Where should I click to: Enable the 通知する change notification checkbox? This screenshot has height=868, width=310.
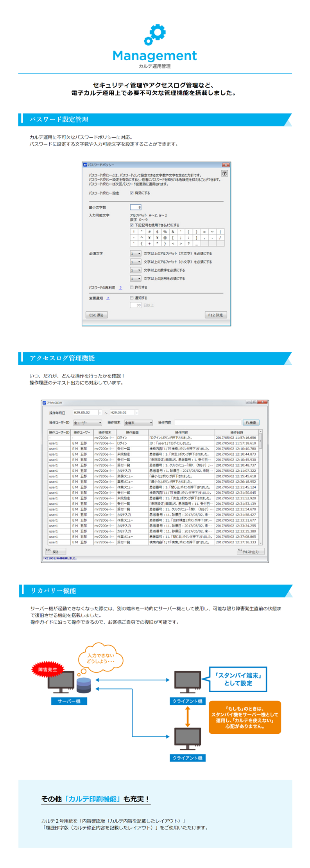(x=132, y=298)
